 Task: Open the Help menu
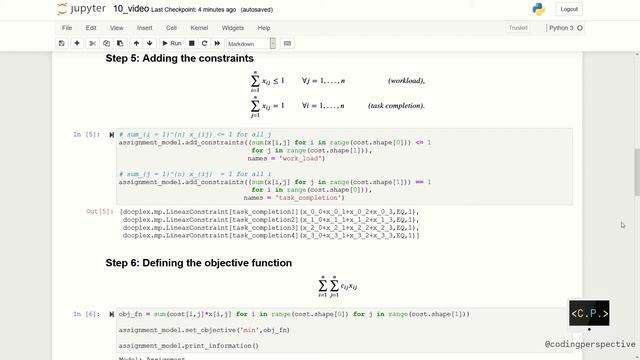click(x=264, y=28)
